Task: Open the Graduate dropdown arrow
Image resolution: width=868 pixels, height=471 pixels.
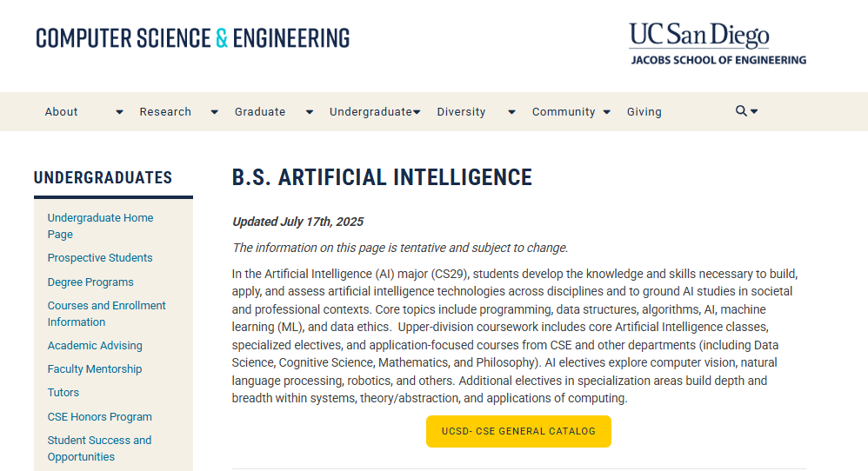Action: click(309, 112)
